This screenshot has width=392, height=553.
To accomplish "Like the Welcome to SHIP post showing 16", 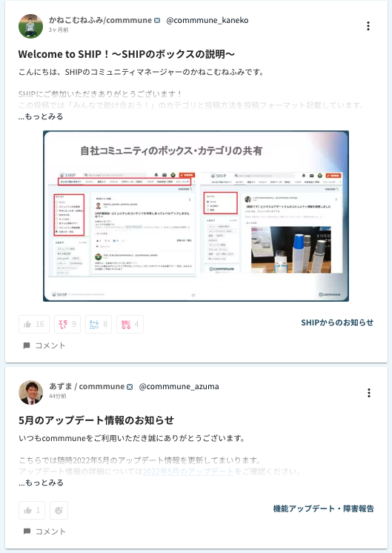I will pos(34,324).
